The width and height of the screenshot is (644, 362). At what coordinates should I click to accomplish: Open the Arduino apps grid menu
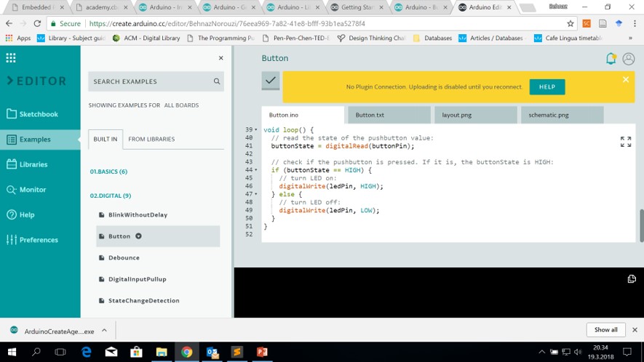(11, 58)
